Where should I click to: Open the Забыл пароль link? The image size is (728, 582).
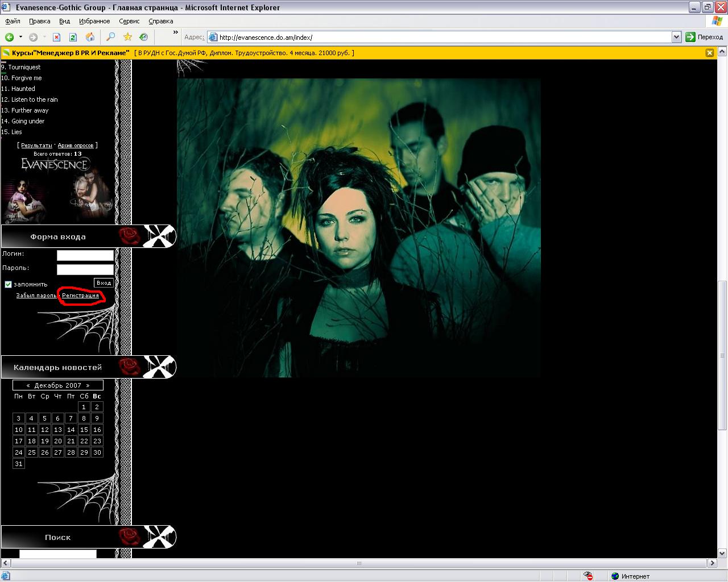tap(36, 296)
